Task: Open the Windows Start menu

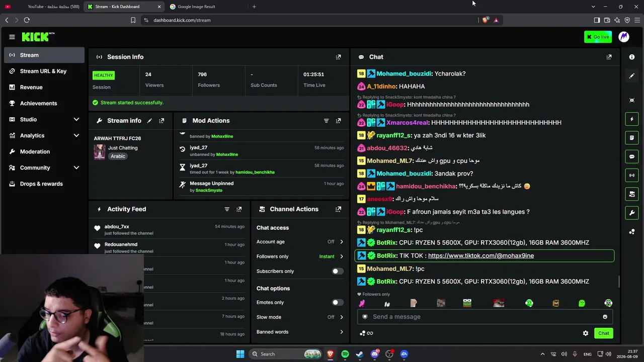Action: (240, 354)
